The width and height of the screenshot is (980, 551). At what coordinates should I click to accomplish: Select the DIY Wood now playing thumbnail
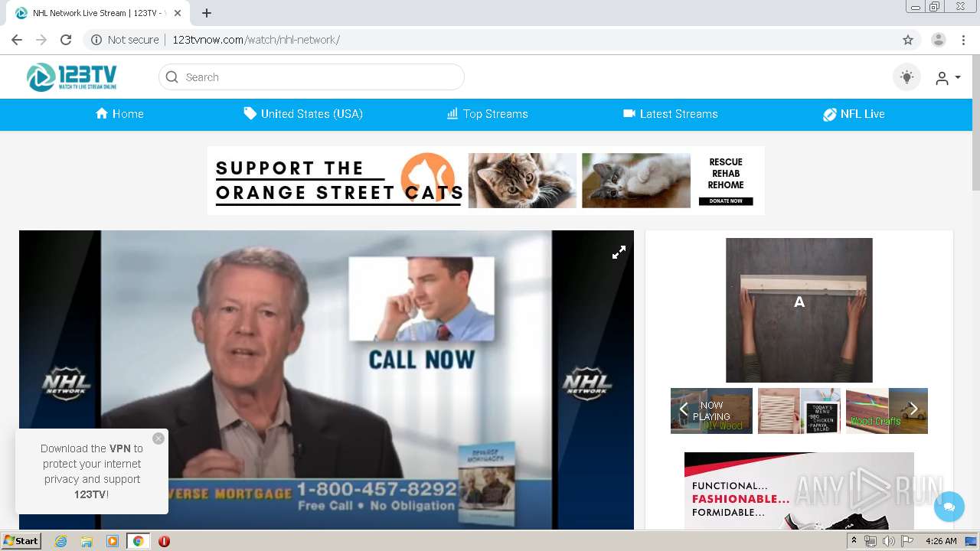(x=712, y=411)
